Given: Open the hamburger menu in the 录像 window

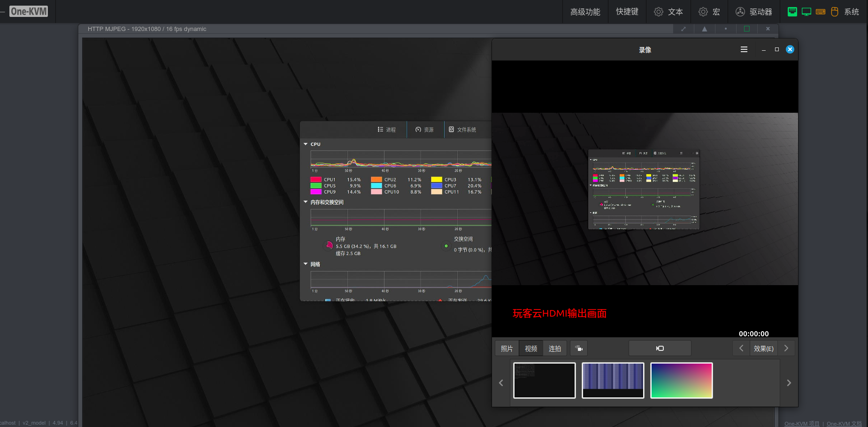Looking at the screenshot, I should pos(744,49).
